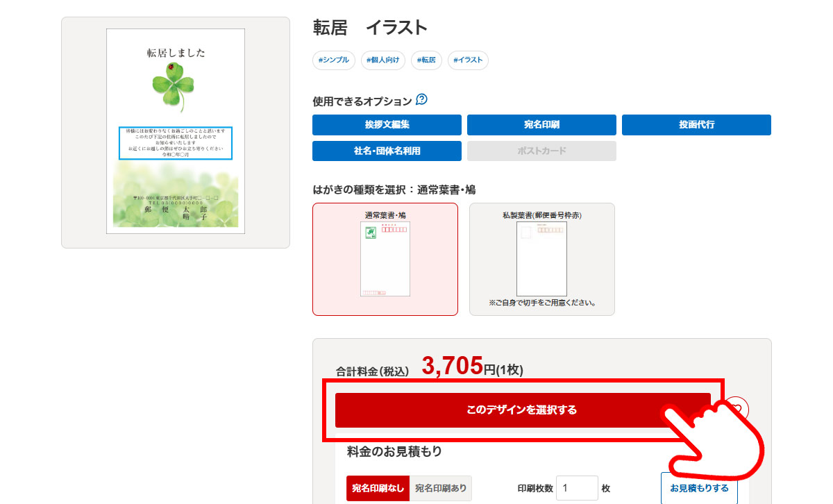
Task: Click the 挨拶文編集 option button
Action: pos(387,125)
